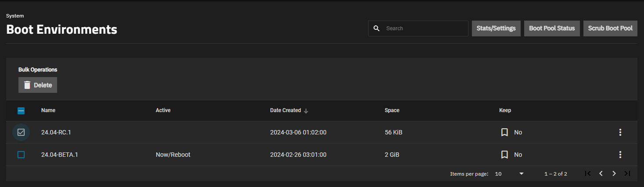Viewport: 644px width, 187px height.
Task: Go to the first page
Action: pyautogui.click(x=588, y=173)
